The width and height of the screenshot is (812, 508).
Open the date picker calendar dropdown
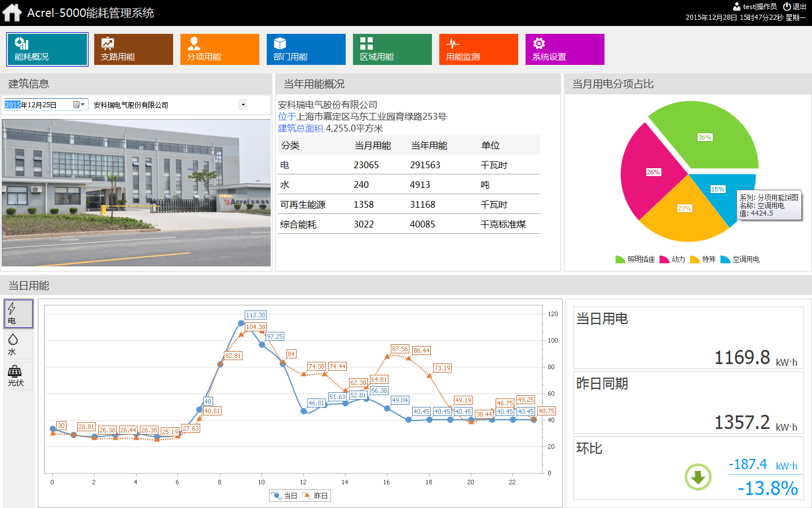pos(79,104)
